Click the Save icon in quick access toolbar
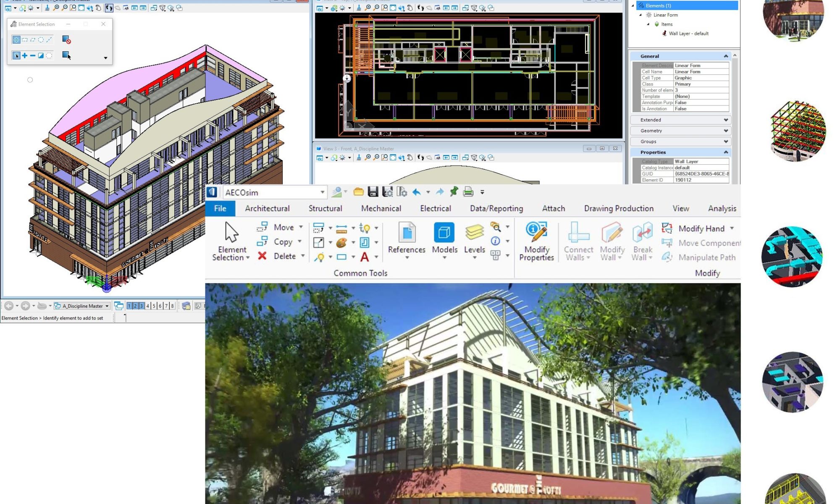 pos(373,192)
